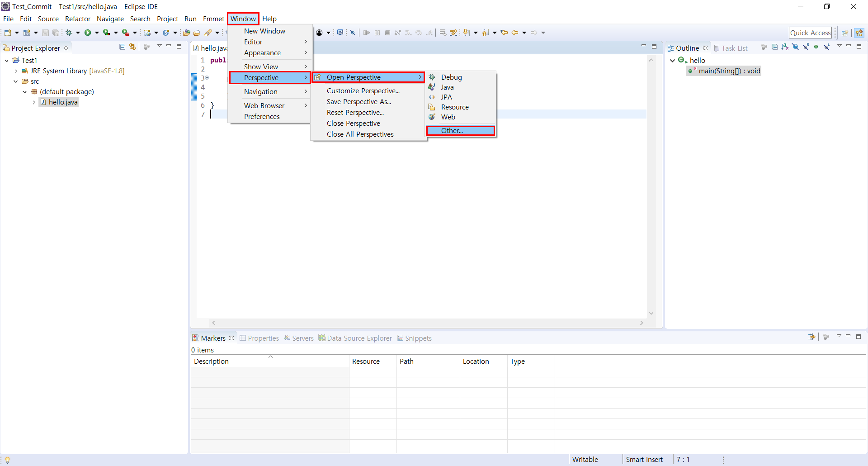Click the Coverage run toolbar icon

pos(106,33)
